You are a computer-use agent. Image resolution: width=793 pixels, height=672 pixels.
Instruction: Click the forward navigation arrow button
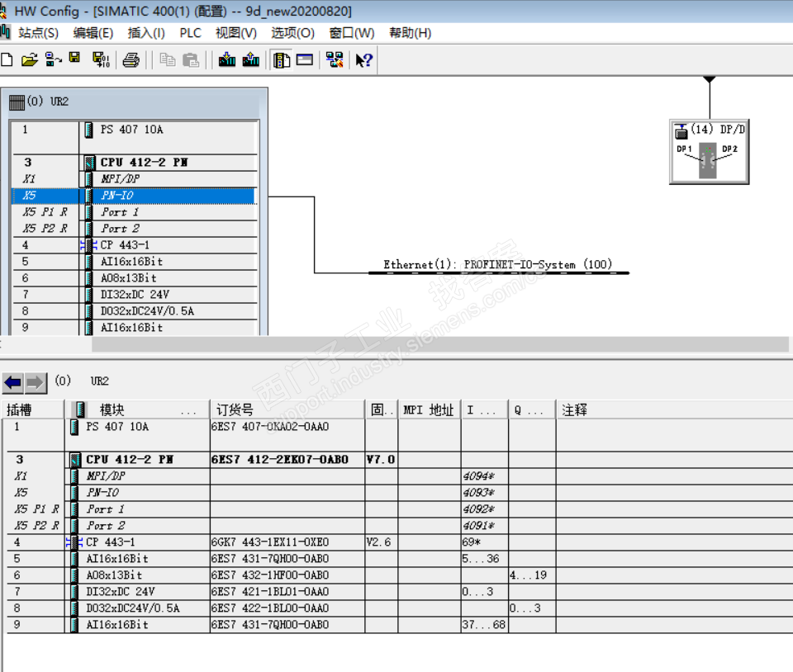point(36,383)
